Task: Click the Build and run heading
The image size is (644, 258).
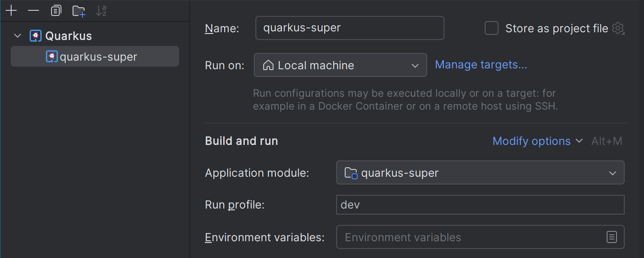Action: tap(242, 141)
